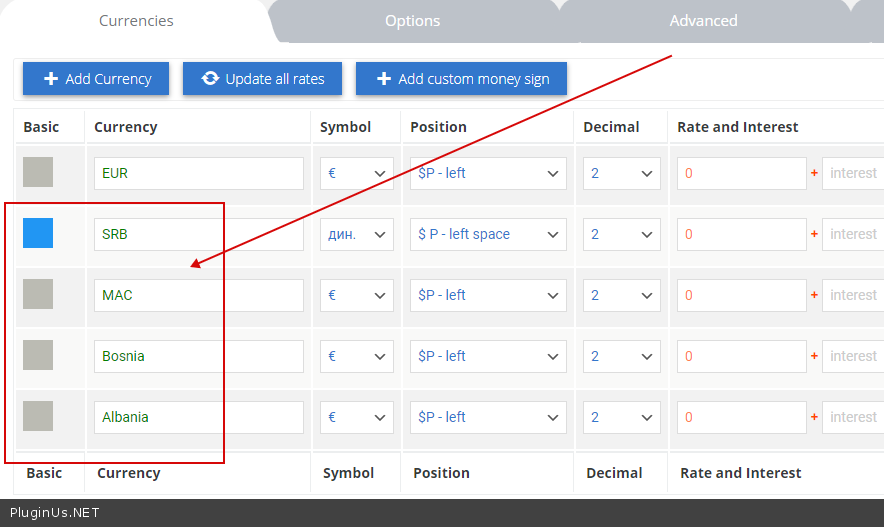The image size is (884, 527).
Task: Mark Albania as the basic currency
Action: coord(38,416)
